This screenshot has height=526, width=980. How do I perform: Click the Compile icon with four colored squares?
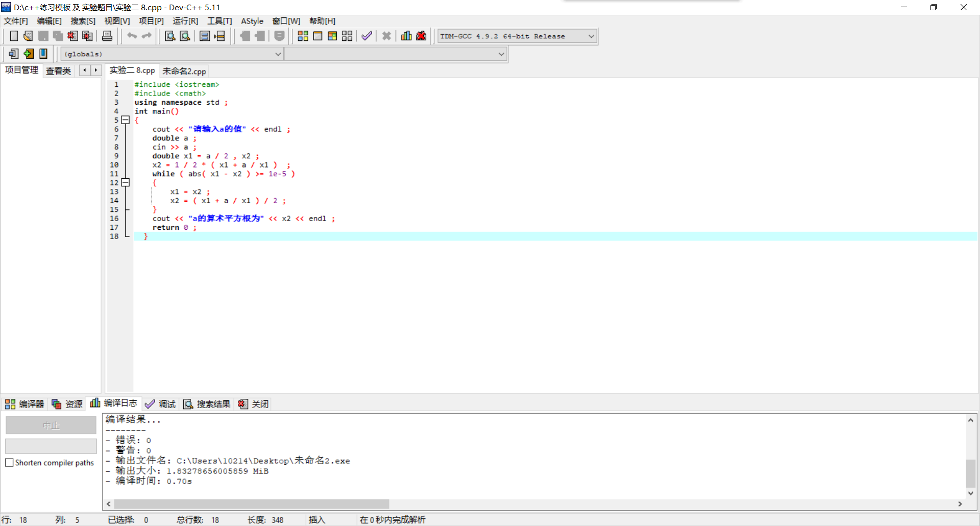pos(303,36)
